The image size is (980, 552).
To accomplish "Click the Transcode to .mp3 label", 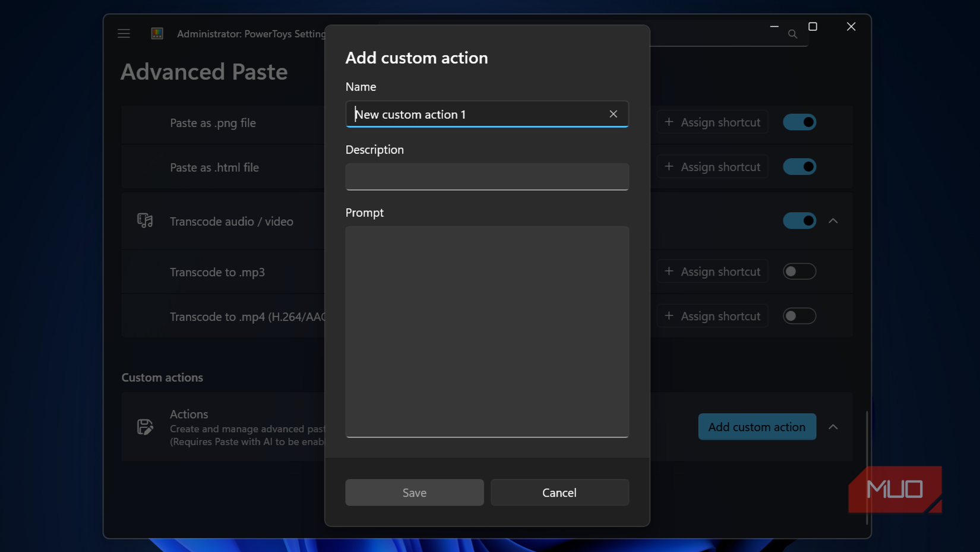I will click(x=217, y=272).
